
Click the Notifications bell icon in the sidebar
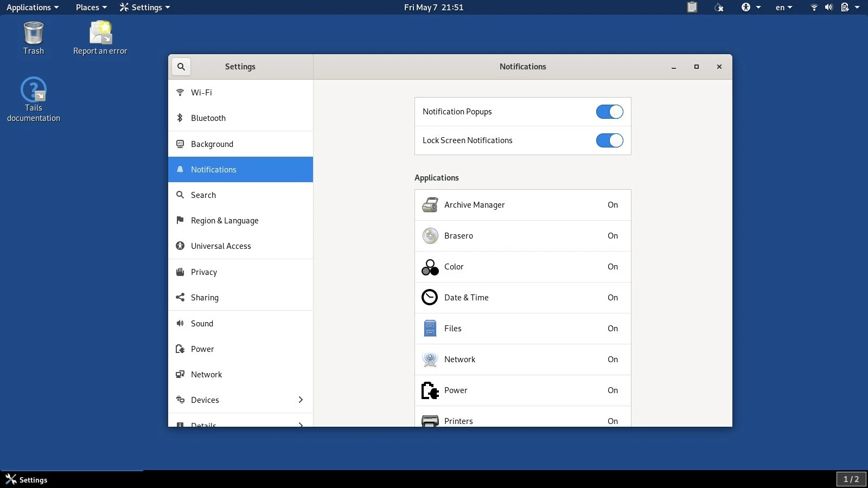180,170
